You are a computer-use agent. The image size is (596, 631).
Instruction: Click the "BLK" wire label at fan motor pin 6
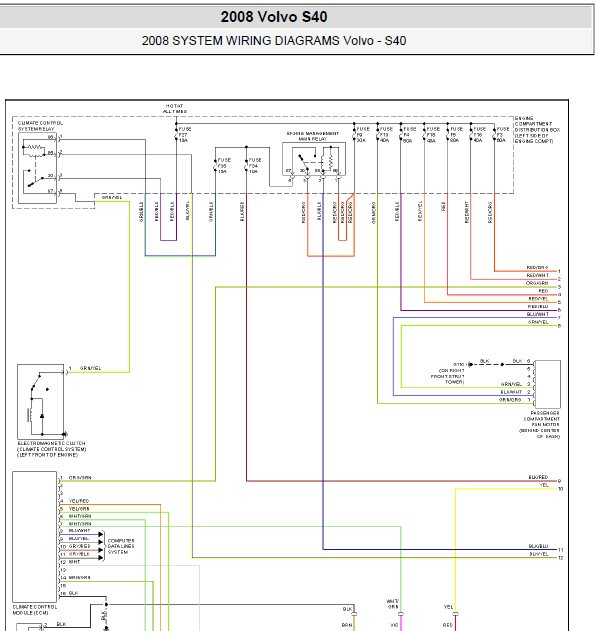tap(517, 361)
